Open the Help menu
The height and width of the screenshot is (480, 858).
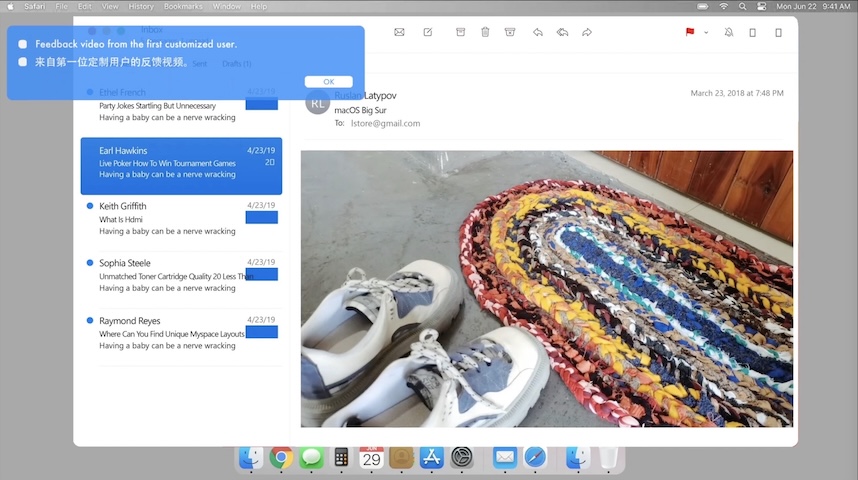point(259,7)
